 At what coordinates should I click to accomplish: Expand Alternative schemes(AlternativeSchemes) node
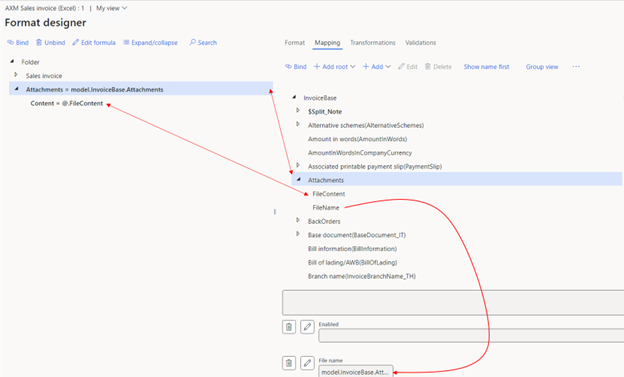click(x=298, y=124)
